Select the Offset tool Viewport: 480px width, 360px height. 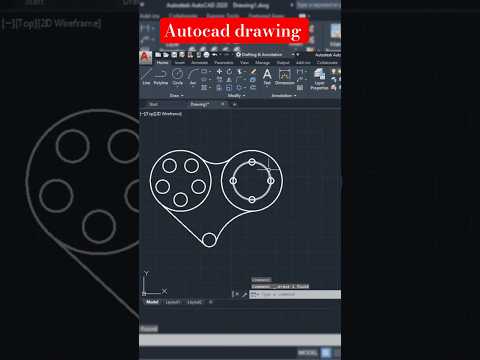tap(253, 88)
